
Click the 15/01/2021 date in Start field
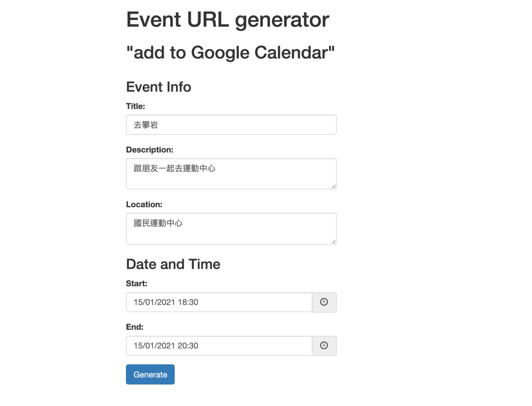tap(154, 302)
